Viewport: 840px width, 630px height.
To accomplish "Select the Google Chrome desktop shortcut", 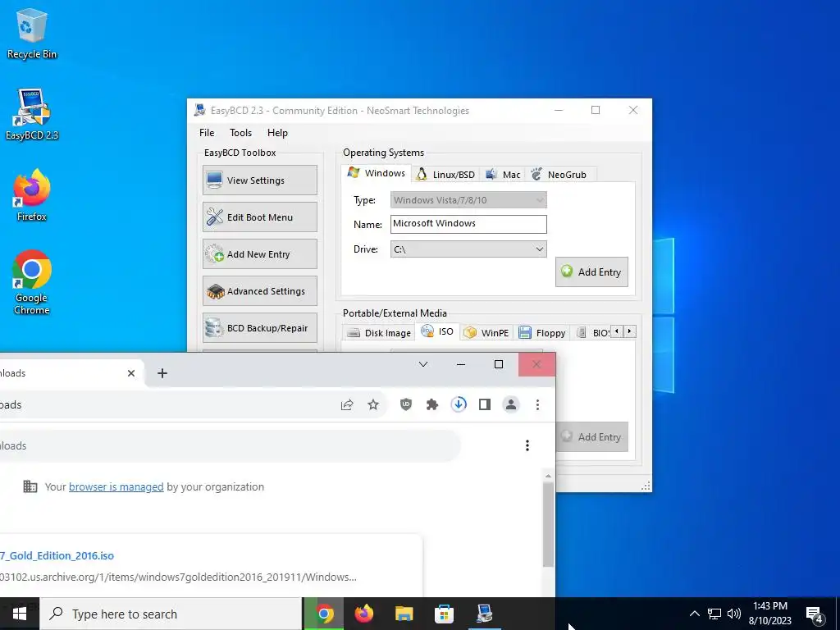I will point(32,282).
